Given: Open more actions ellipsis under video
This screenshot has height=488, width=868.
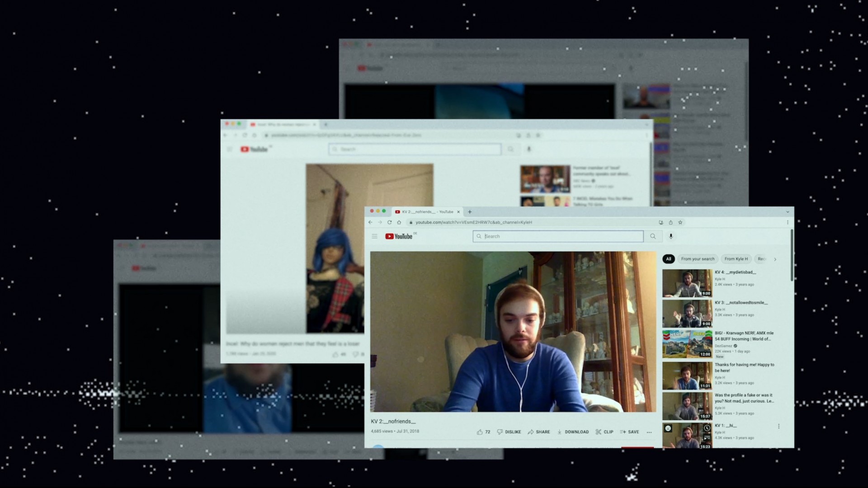Looking at the screenshot, I should pyautogui.click(x=649, y=432).
